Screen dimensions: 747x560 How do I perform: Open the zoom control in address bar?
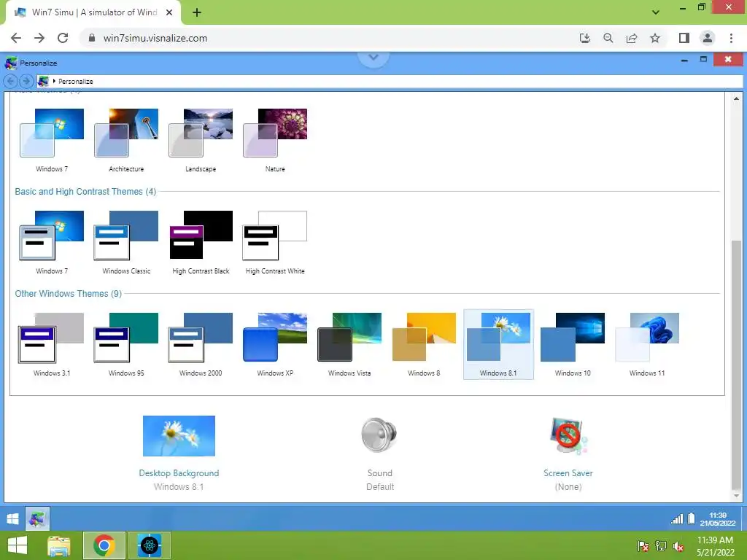click(608, 38)
